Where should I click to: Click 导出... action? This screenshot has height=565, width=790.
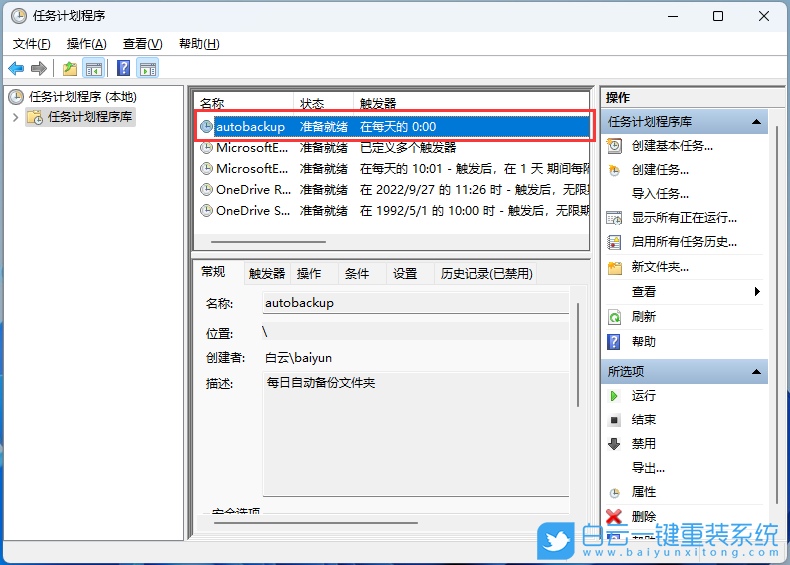648,468
